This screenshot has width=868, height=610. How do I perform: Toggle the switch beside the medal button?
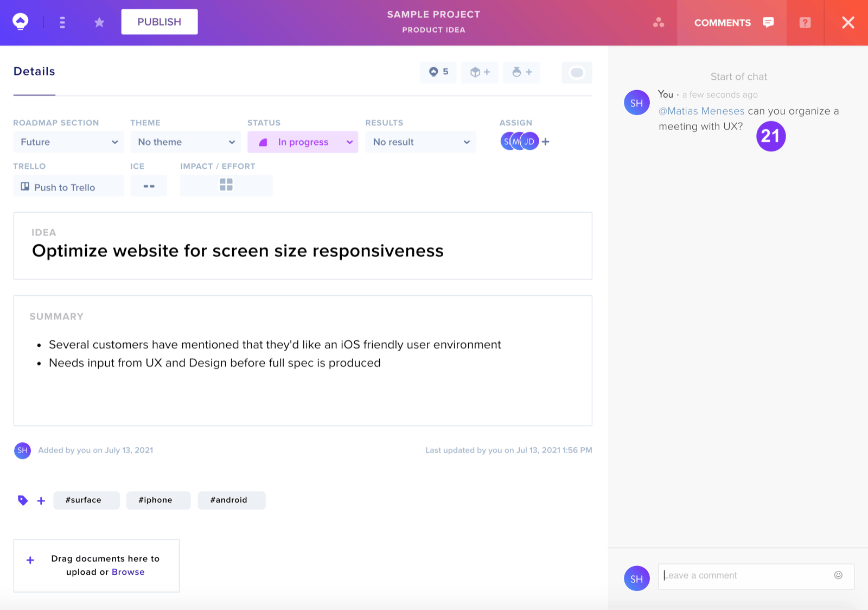(577, 72)
